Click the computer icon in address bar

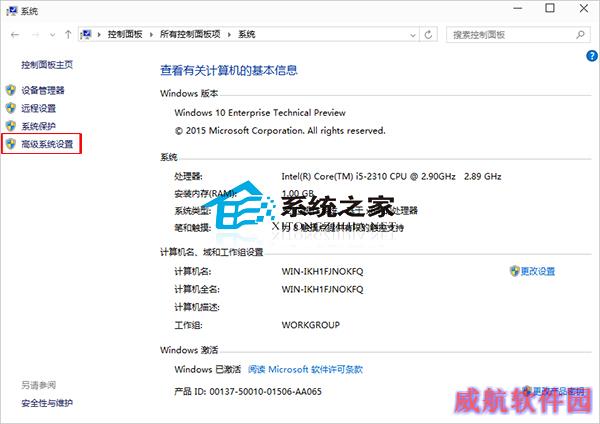click(86, 34)
